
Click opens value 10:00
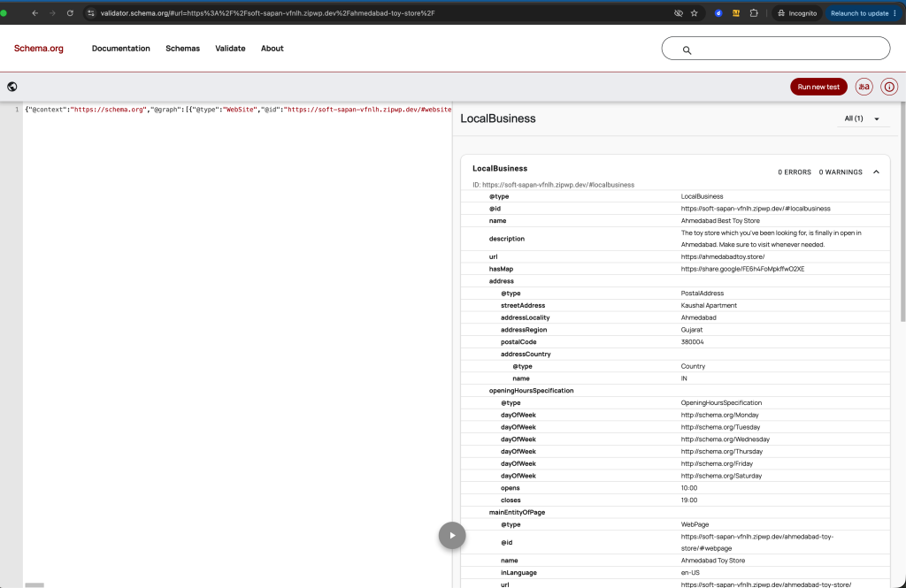point(688,488)
